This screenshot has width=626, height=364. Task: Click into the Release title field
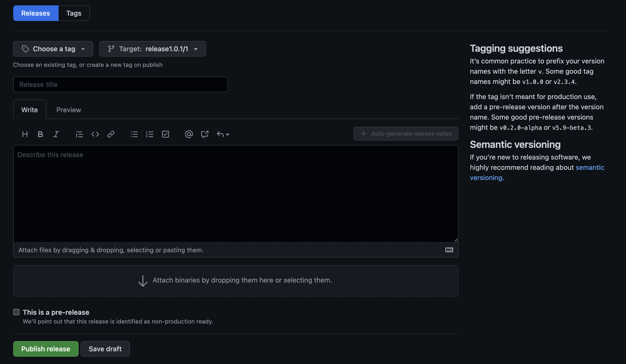click(x=120, y=84)
